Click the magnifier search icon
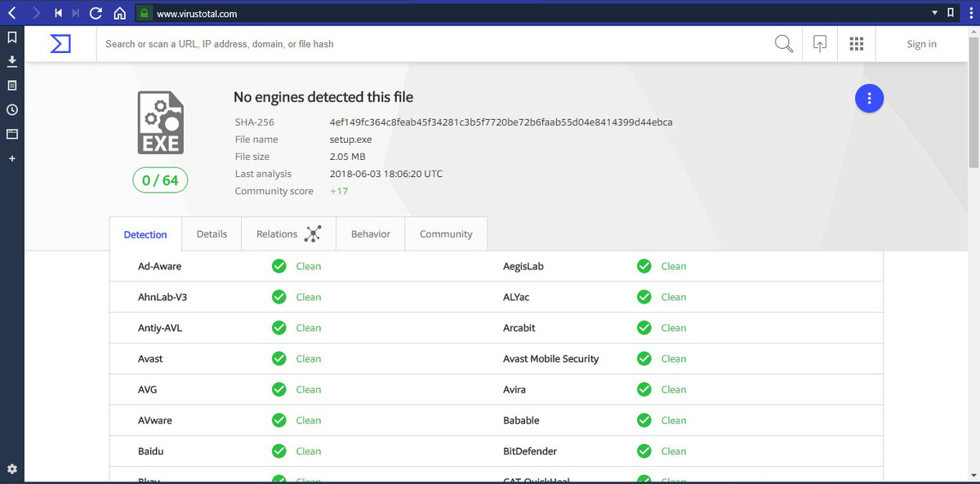 pos(784,44)
